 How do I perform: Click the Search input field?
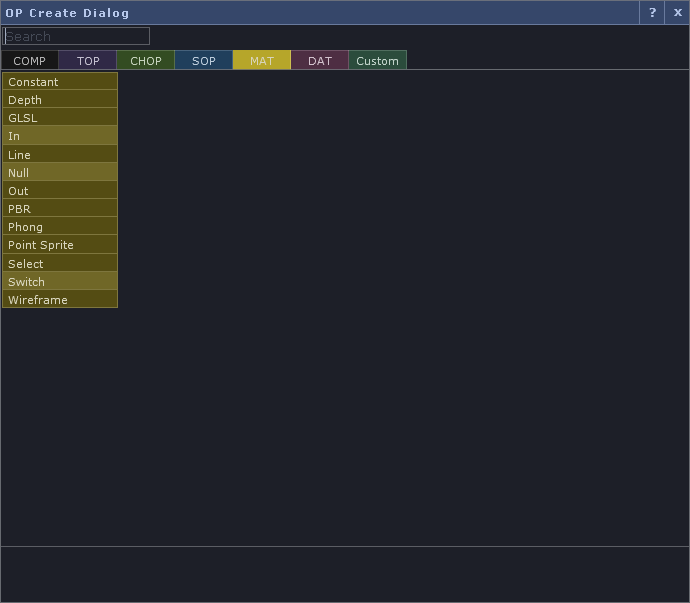[76, 36]
